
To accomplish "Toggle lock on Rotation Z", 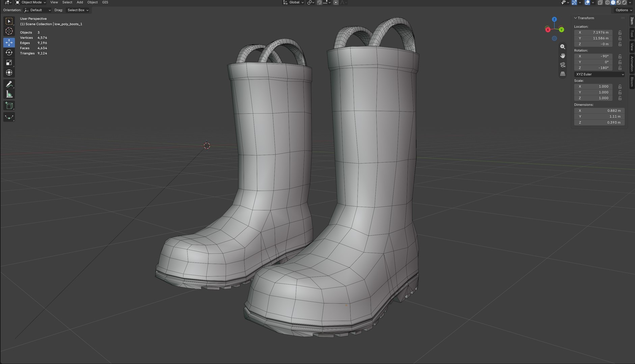I will [x=620, y=68].
